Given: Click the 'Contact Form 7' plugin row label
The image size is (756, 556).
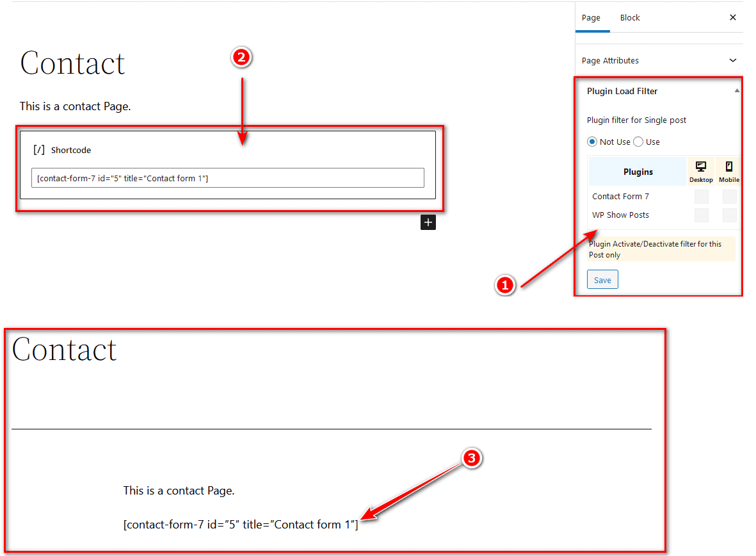Looking at the screenshot, I should coord(620,197).
